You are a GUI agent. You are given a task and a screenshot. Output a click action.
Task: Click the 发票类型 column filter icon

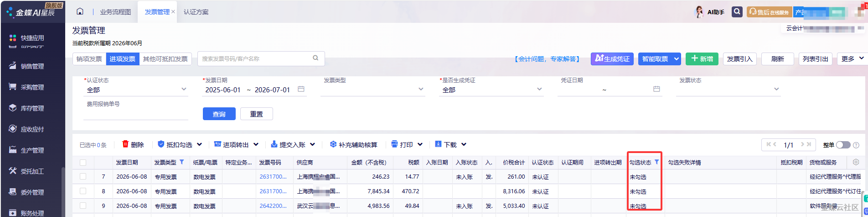182,162
